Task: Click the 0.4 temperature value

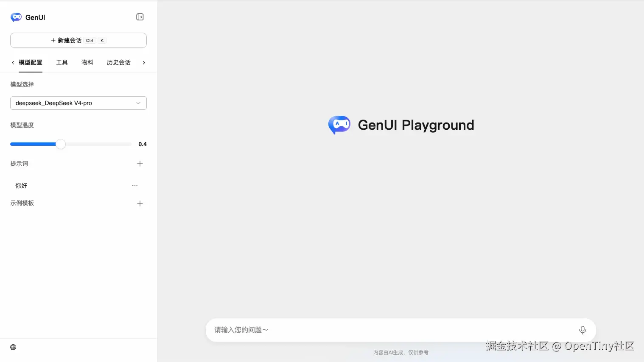Action: 143,144
